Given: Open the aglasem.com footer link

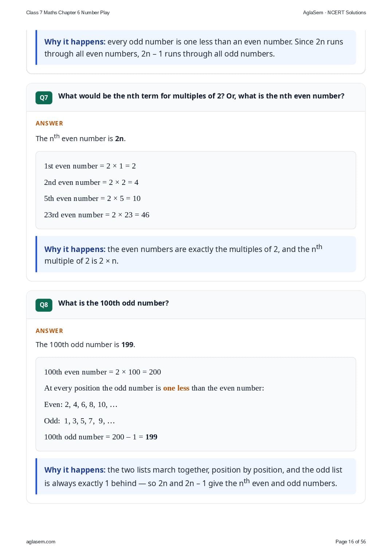Looking at the screenshot, I should coord(41,542).
